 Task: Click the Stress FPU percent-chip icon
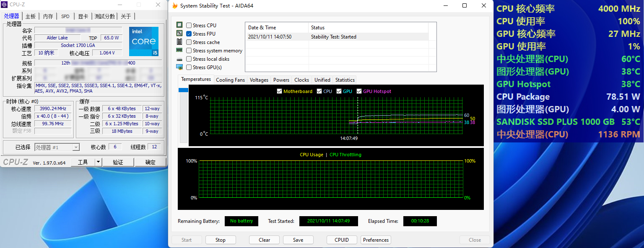(180, 34)
